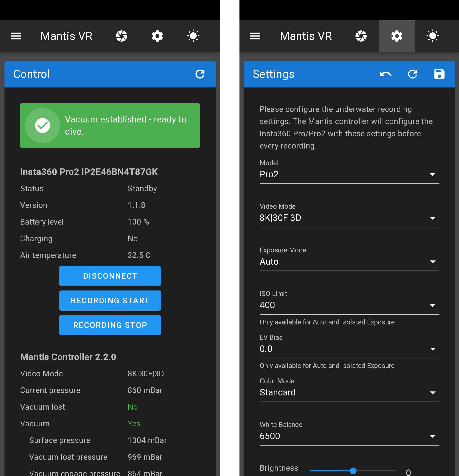Save settings with the floppy disk icon

click(439, 74)
